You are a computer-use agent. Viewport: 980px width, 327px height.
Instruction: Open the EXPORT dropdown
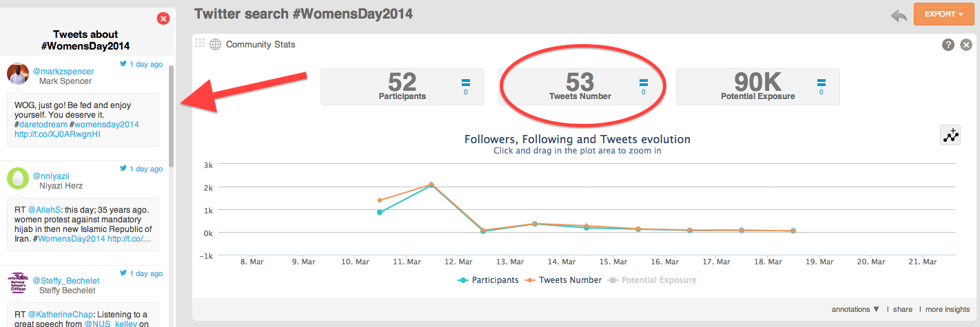coord(943,14)
